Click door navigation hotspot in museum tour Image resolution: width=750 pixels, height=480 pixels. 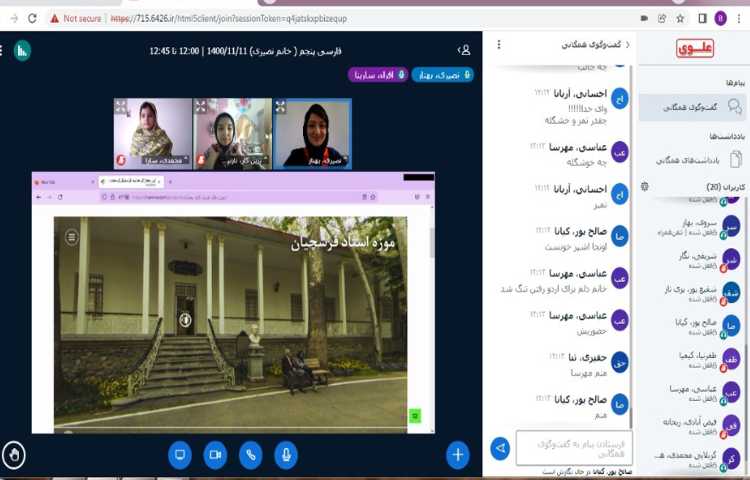pyautogui.click(x=185, y=319)
